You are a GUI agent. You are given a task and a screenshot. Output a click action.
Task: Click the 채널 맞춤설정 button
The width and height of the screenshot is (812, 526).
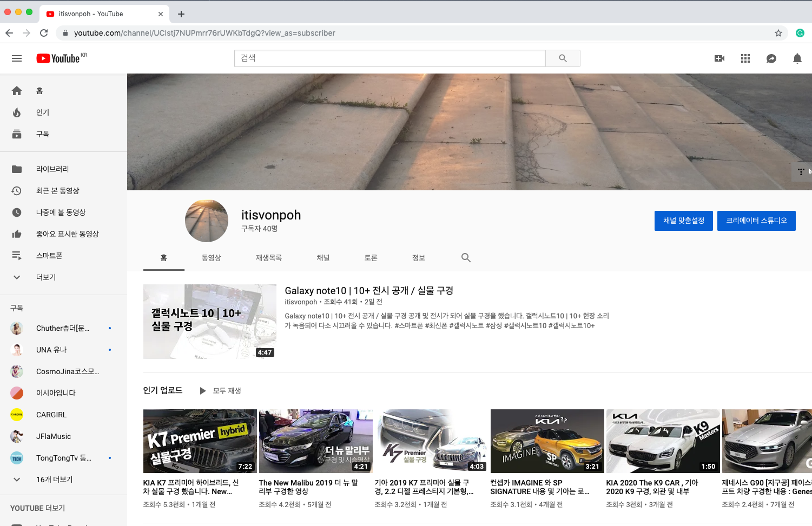pyautogui.click(x=684, y=221)
